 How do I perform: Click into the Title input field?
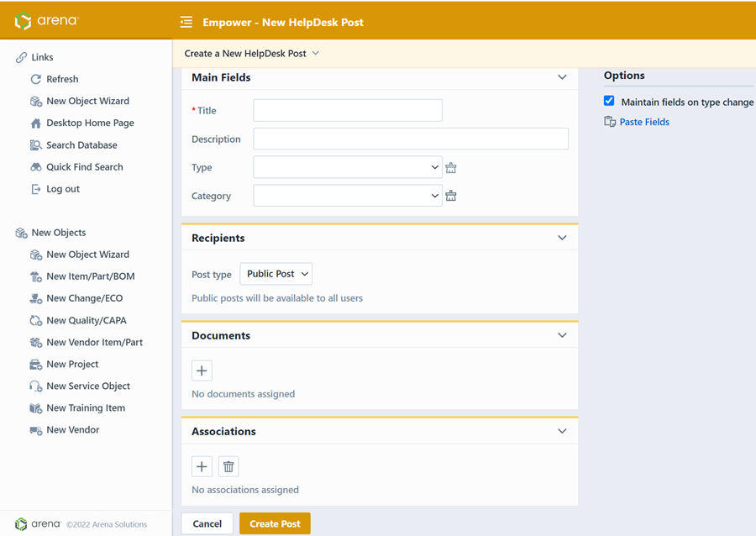(x=348, y=110)
